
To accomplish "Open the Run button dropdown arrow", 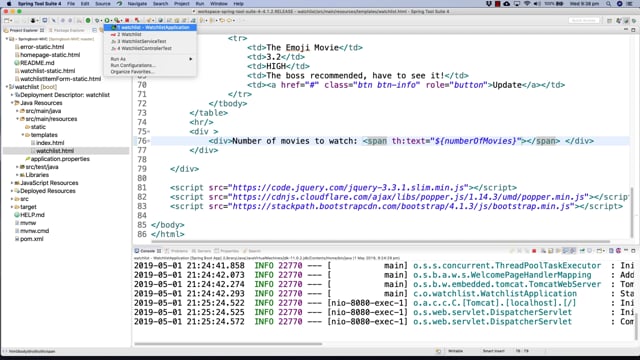I will [111, 20].
